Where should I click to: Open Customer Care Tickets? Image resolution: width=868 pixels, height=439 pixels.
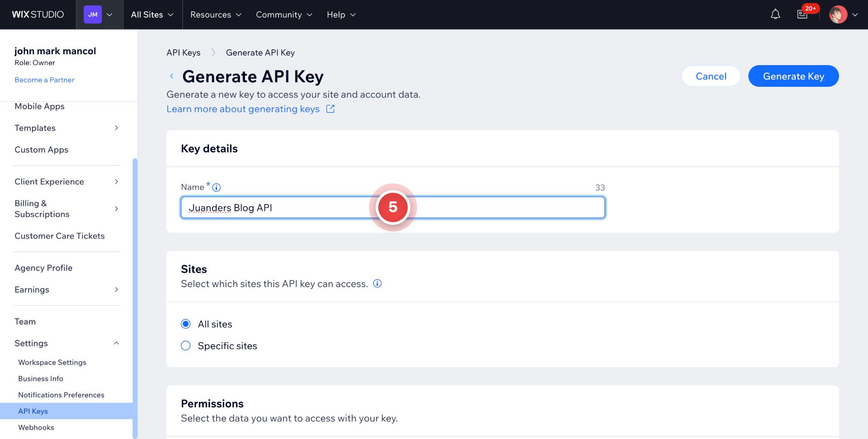click(x=59, y=236)
